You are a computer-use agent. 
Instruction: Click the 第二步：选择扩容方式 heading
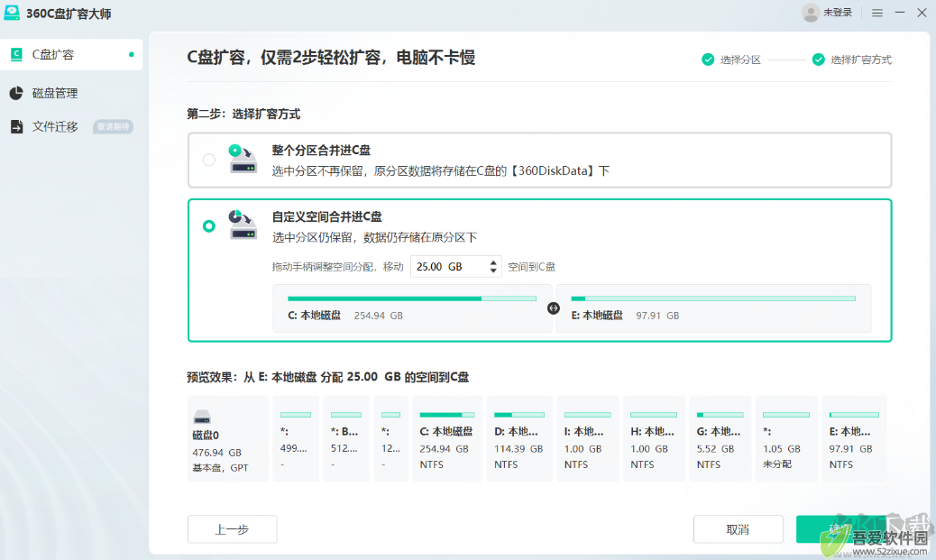click(243, 114)
